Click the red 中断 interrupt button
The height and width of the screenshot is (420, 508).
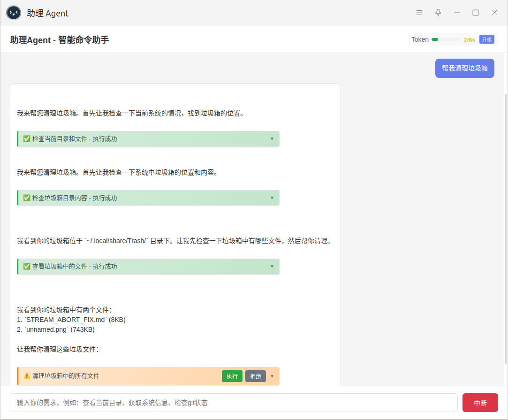point(480,403)
